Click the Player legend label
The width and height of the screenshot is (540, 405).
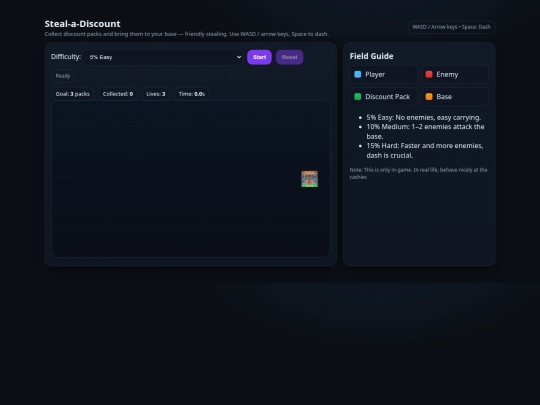coord(375,74)
